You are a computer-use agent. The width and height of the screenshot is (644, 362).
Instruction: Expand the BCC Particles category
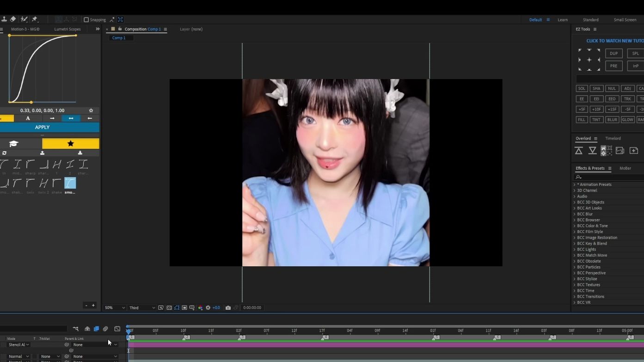pos(575,267)
